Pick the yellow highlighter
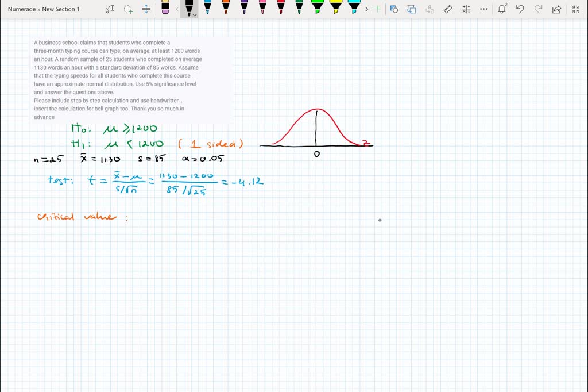Screen dimensions: 588x392 coord(336,8)
